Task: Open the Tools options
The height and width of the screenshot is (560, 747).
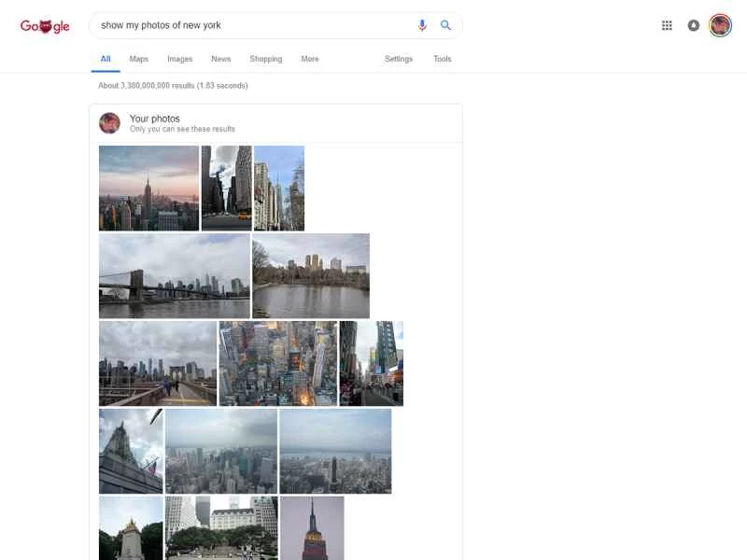Action: click(442, 59)
